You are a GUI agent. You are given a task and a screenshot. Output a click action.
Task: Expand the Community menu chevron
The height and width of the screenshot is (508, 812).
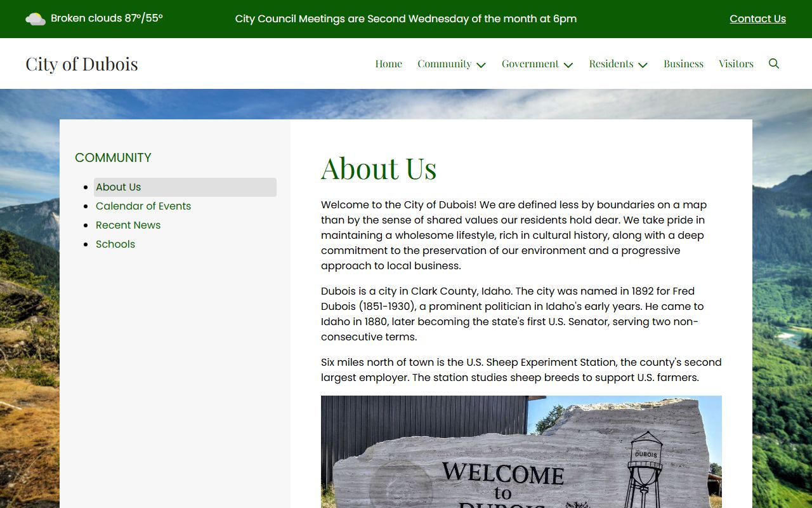pyautogui.click(x=481, y=65)
